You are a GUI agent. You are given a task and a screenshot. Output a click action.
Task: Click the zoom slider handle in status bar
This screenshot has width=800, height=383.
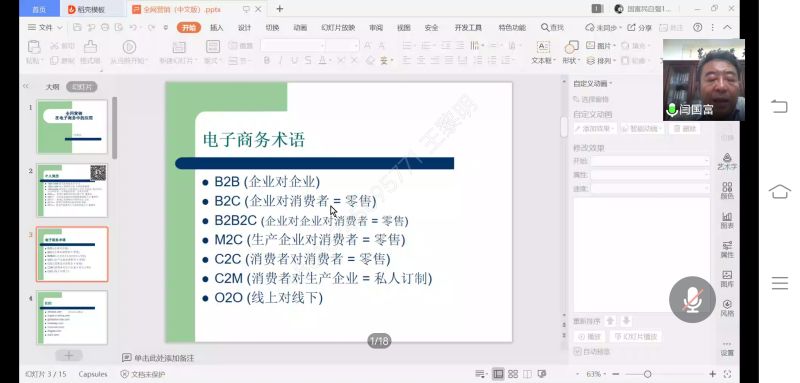pyautogui.click(x=647, y=374)
